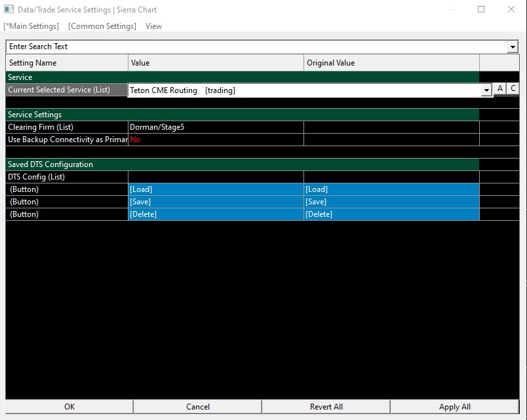Viewport: 527px width, 420px height.
Task: Select the Clearing Firm Dorman/Stage5 value
Action: (216, 127)
